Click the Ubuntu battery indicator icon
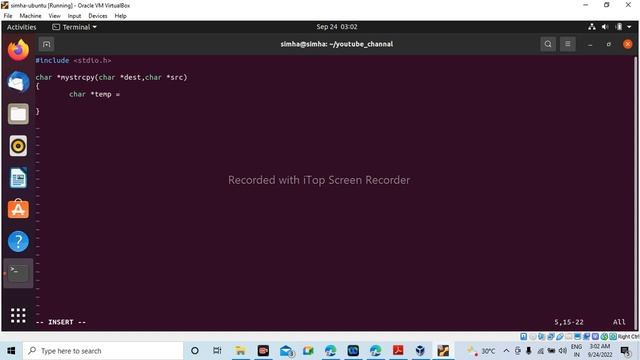This screenshot has width=640, height=360. click(x=619, y=27)
